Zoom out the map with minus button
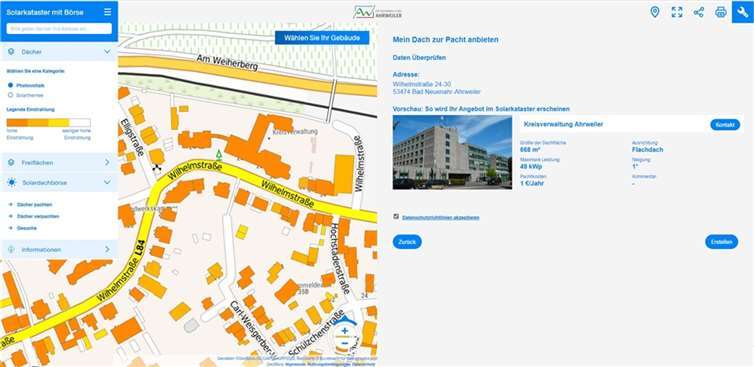The width and height of the screenshot is (754, 367). (x=345, y=343)
